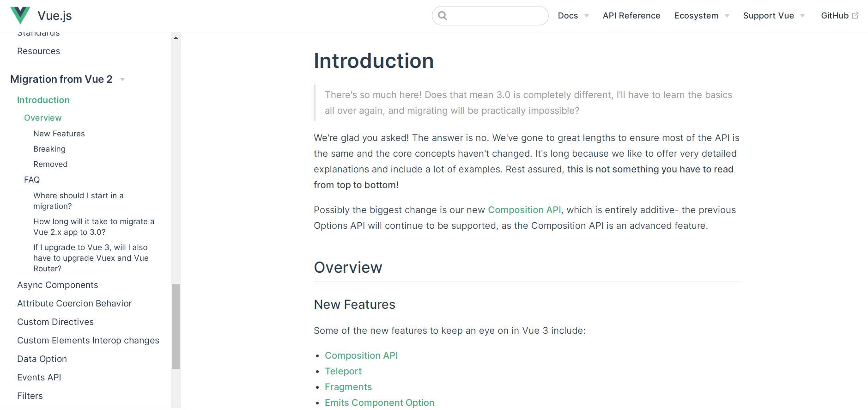Follow the Teleport link
The width and height of the screenshot is (868, 410).
click(343, 371)
